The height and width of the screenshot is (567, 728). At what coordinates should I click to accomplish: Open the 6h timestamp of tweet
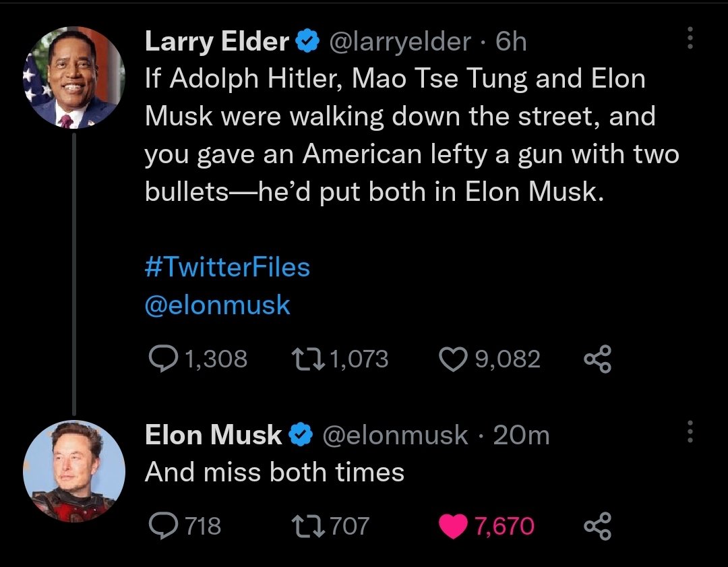(x=510, y=42)
